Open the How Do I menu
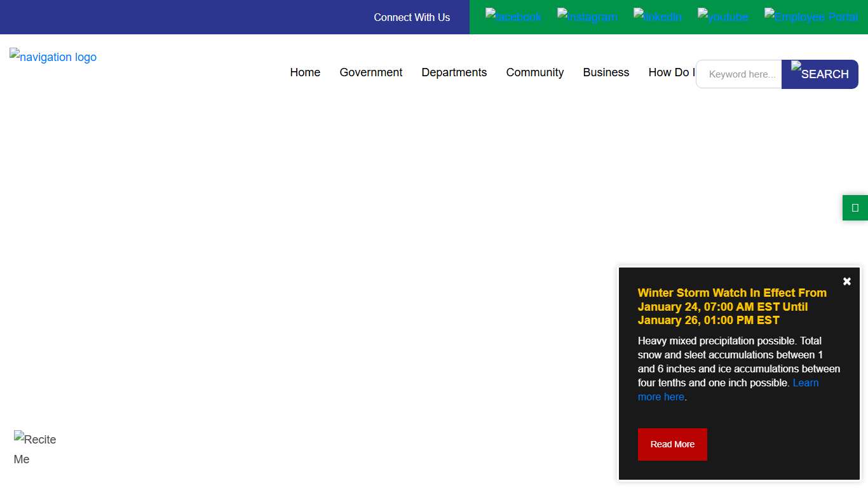Viewport: 868px width, 488px height. 671,72
